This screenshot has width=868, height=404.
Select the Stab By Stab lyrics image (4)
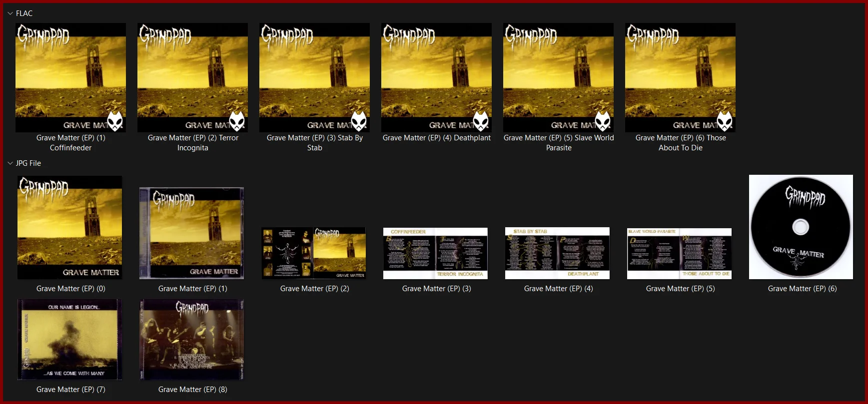click(x=557, y=253)
